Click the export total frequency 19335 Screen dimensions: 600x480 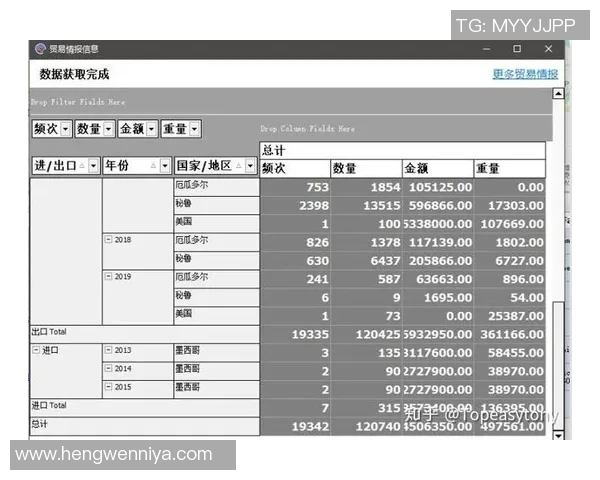click(310, 335)
